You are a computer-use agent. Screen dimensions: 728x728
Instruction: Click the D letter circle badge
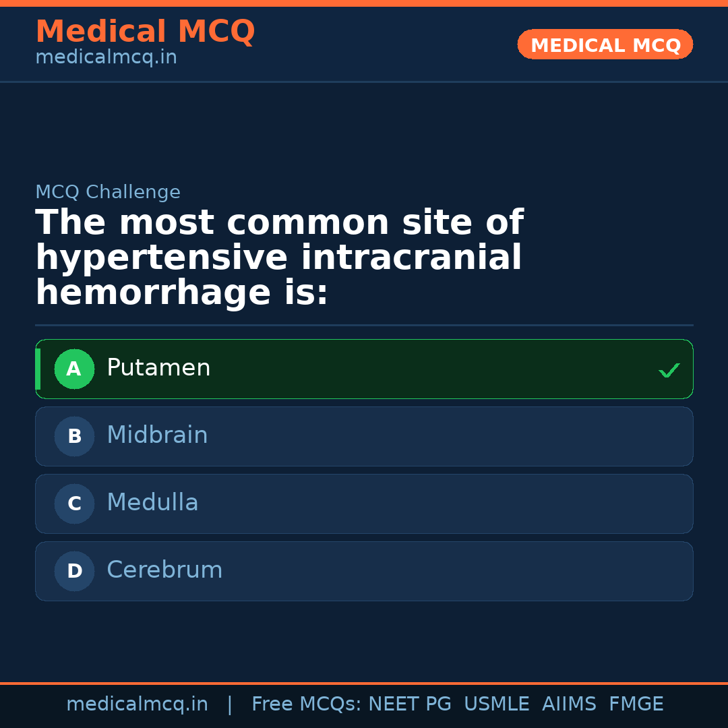[74, 571]
